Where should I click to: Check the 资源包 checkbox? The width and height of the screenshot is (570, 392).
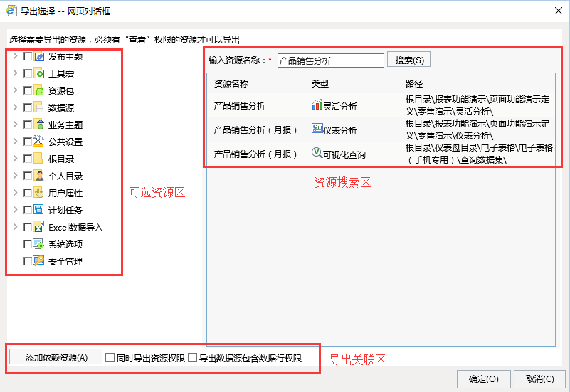pos(28,90)
